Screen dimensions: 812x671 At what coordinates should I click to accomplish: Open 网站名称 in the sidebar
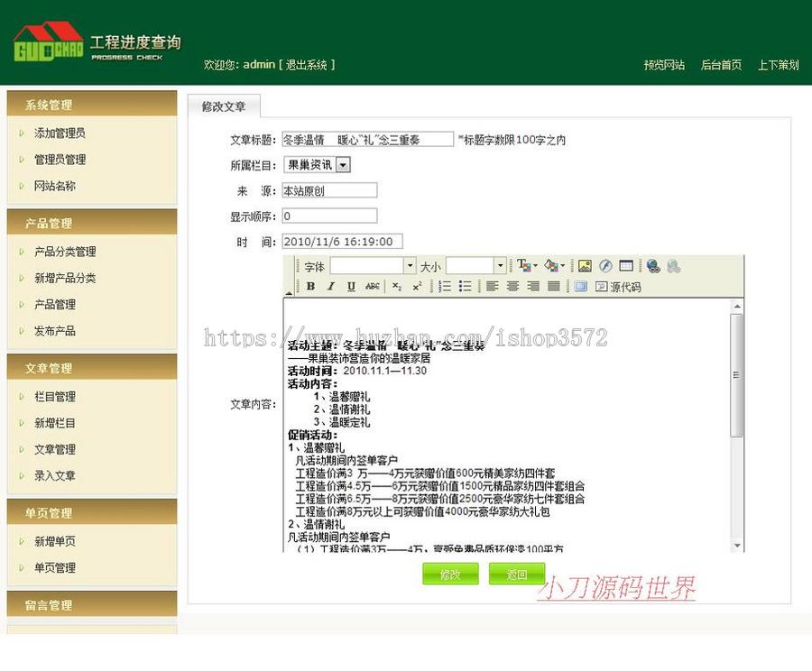[x=54, y=186]
